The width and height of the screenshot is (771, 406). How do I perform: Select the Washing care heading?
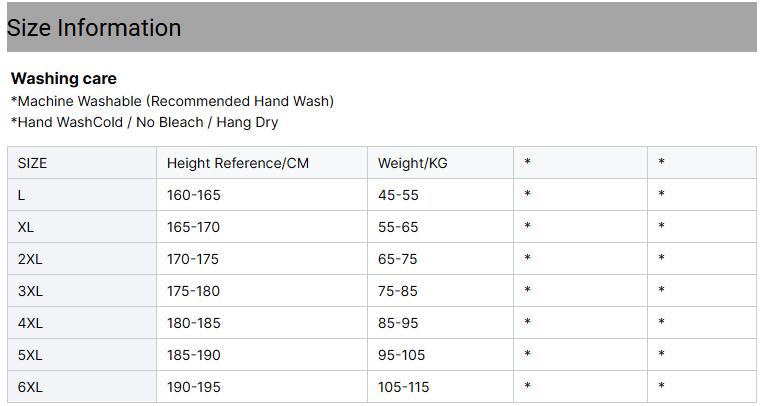(x=63, y=78)
